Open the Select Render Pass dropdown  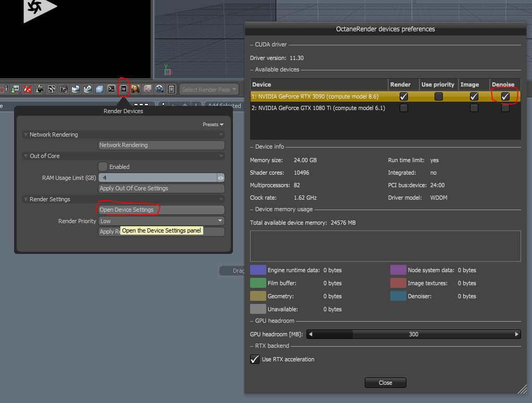pos(208,90)
